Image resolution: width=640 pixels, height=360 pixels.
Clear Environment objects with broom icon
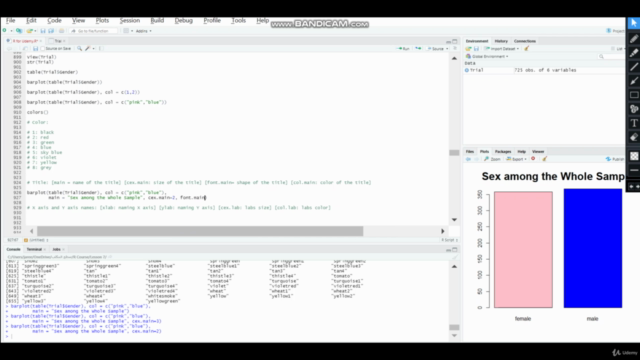point(527,49)
